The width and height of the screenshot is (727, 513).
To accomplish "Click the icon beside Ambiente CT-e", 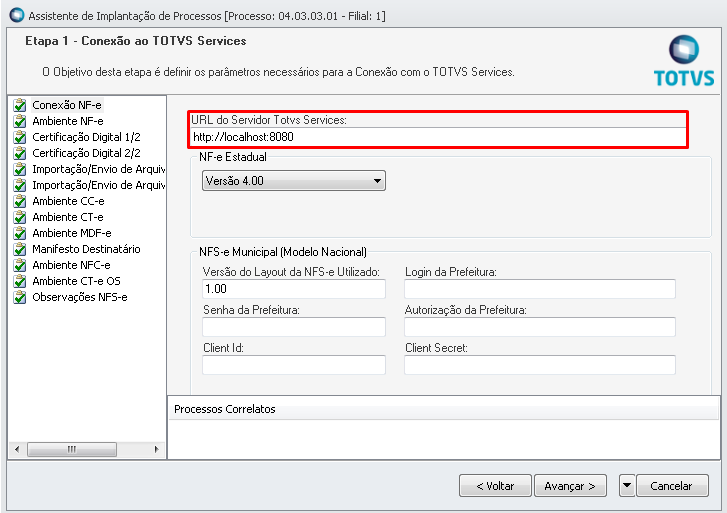I will (x=20, y=217).
